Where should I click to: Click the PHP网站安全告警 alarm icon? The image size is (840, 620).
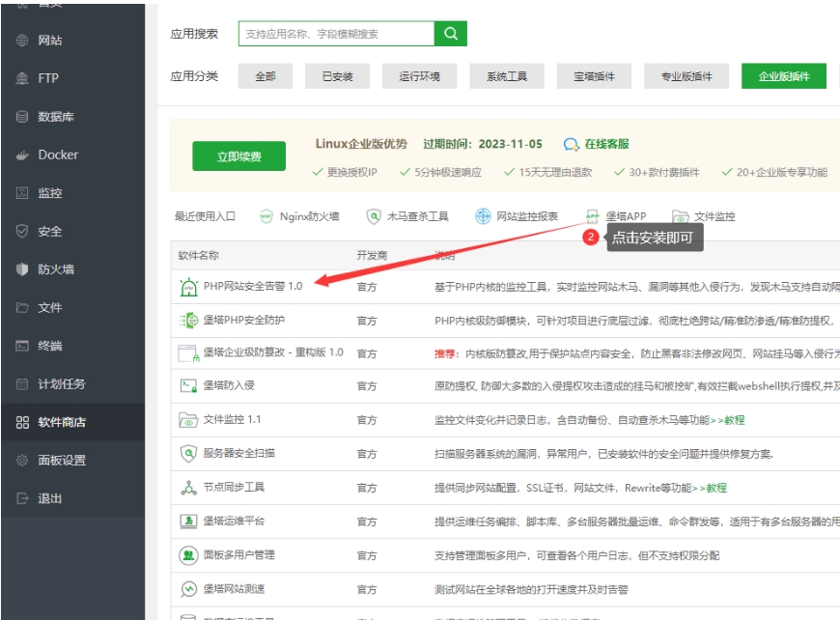(188, 287)
